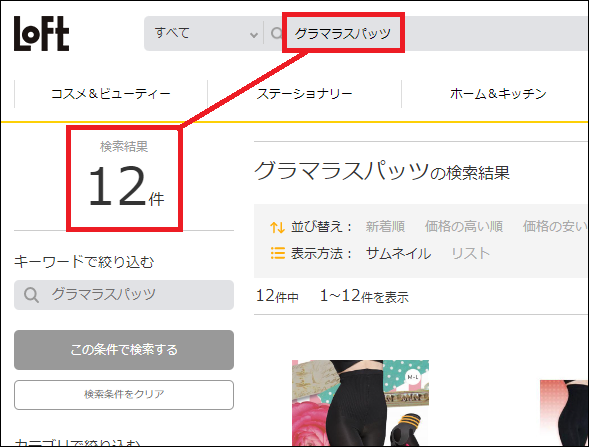589x447 pixels.
Task: Open the すべて category dropdown
Action: point(206,33)
